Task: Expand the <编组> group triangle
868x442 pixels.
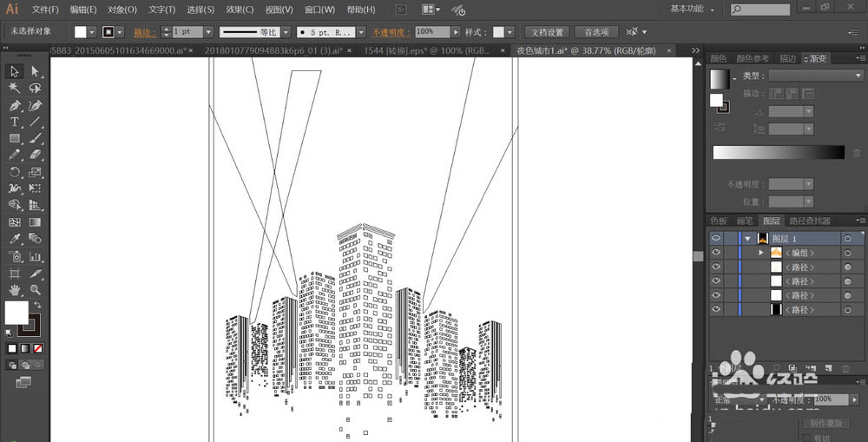Action: [762, 253]
